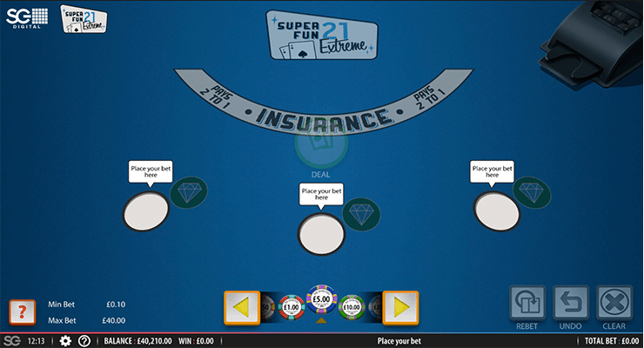Click the small Super Fun 21 Extreme badge
Screen dimensions: 644x348
tap(84, 19)
